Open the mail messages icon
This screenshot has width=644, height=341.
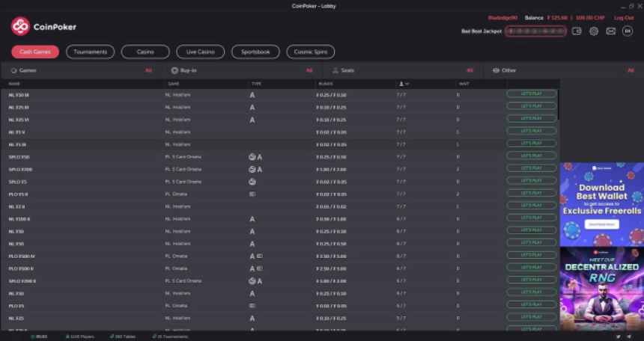[610, 31]
